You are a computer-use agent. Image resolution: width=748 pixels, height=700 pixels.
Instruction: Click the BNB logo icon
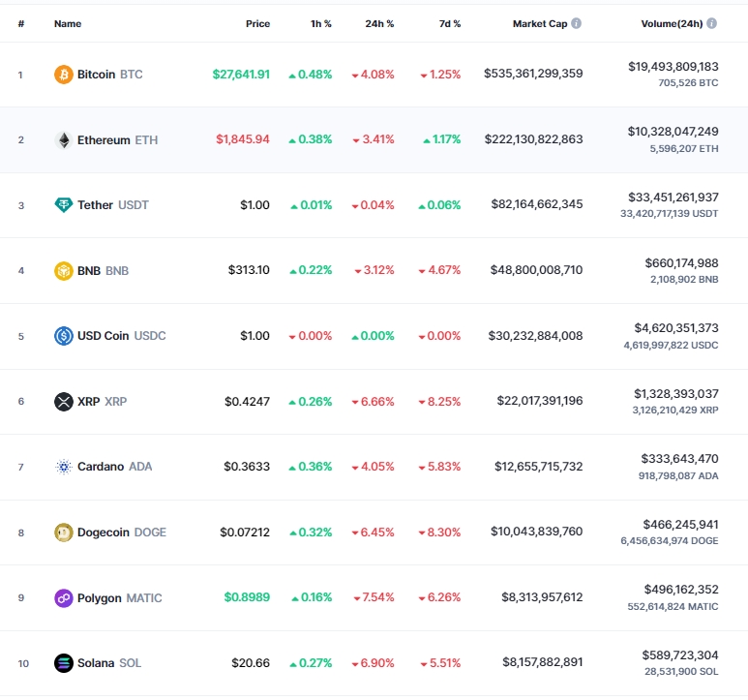tap(64, 271)
